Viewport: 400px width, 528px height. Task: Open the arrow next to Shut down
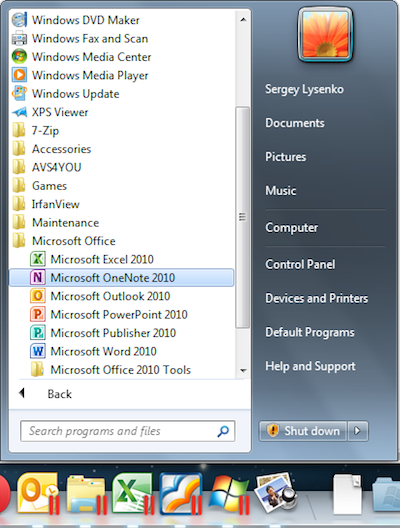coord(358,431)
